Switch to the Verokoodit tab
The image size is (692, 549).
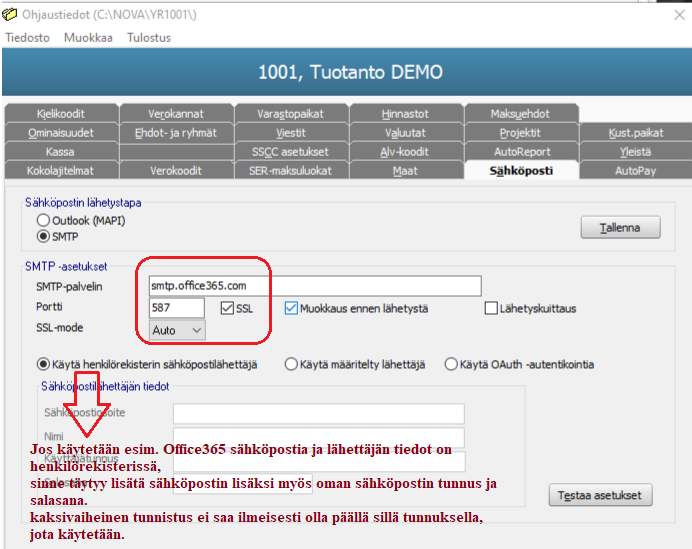176,171
